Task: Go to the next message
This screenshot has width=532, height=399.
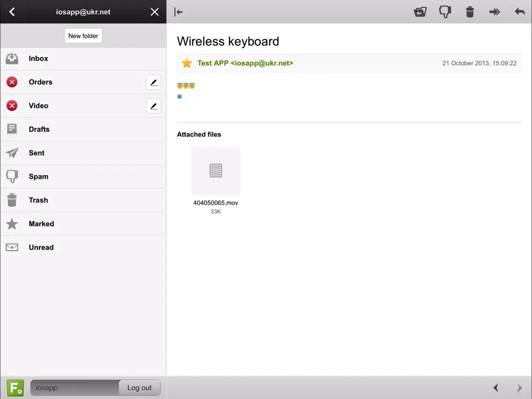Action: [519, 388]
